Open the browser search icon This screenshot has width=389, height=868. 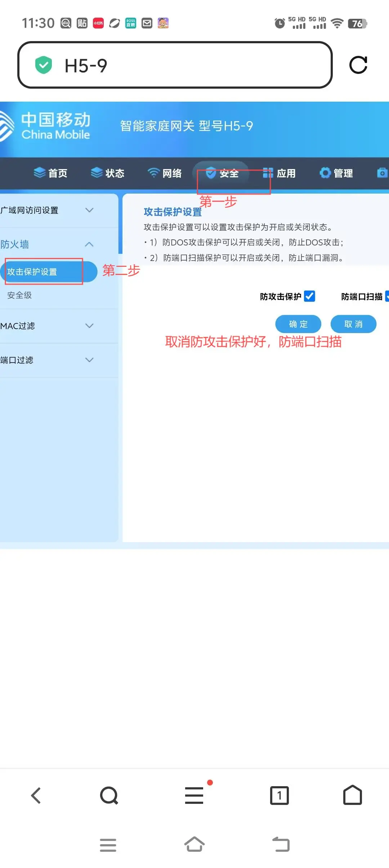pyautogui.click(x=109, y=795)
